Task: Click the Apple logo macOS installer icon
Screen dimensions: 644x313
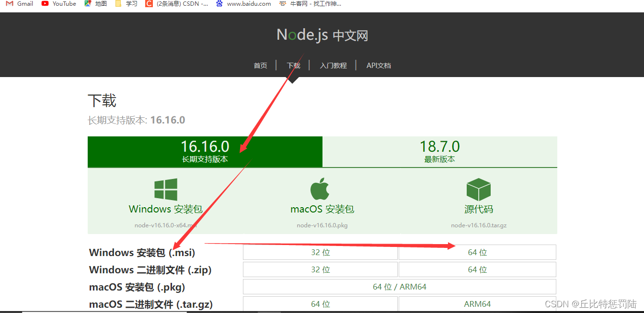Action: (x=320, y=189)
